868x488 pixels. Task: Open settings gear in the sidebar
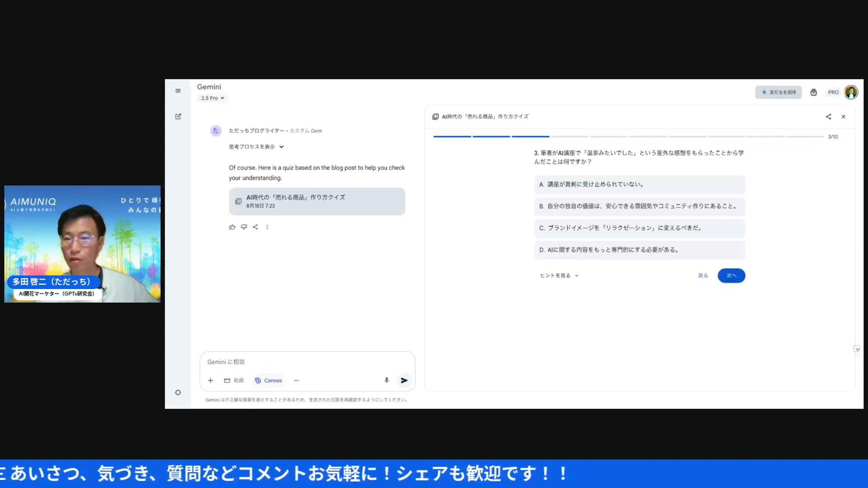(178, 393)
